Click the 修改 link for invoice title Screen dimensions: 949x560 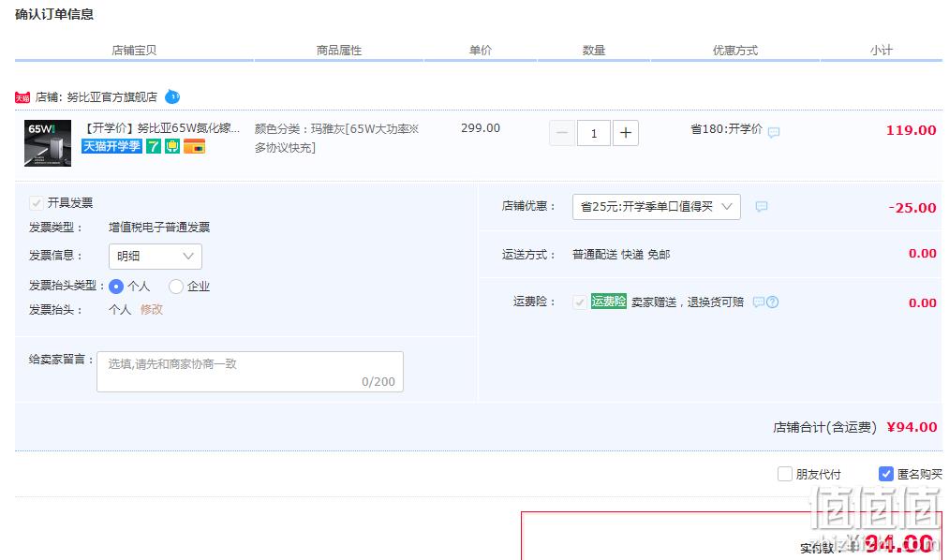(152, 310)
